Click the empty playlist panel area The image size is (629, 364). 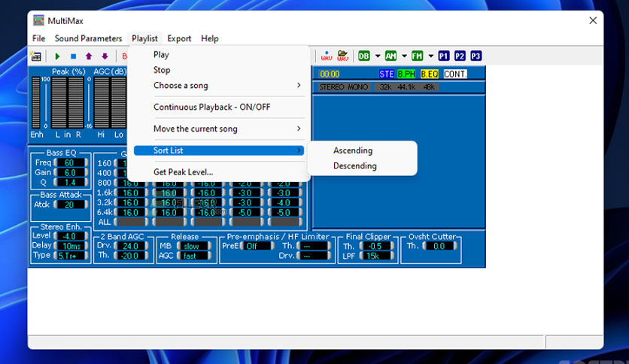pyautogui.click(x=399, y=161)
